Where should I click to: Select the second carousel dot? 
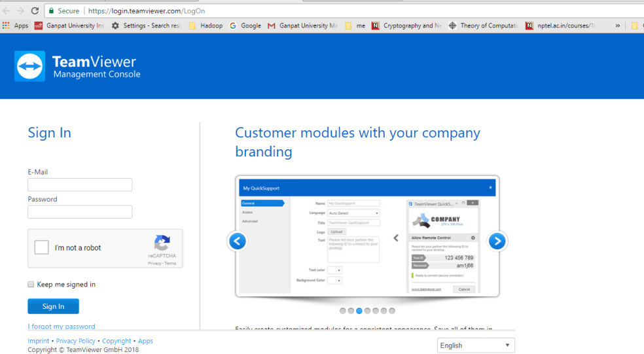coord(351,311)
